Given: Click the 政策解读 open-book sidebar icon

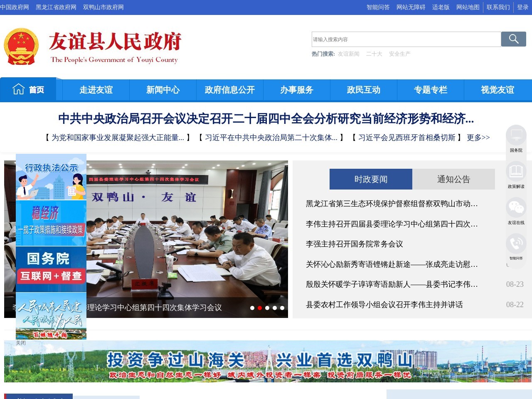Looking at the screenshot, I should point(516,172).
